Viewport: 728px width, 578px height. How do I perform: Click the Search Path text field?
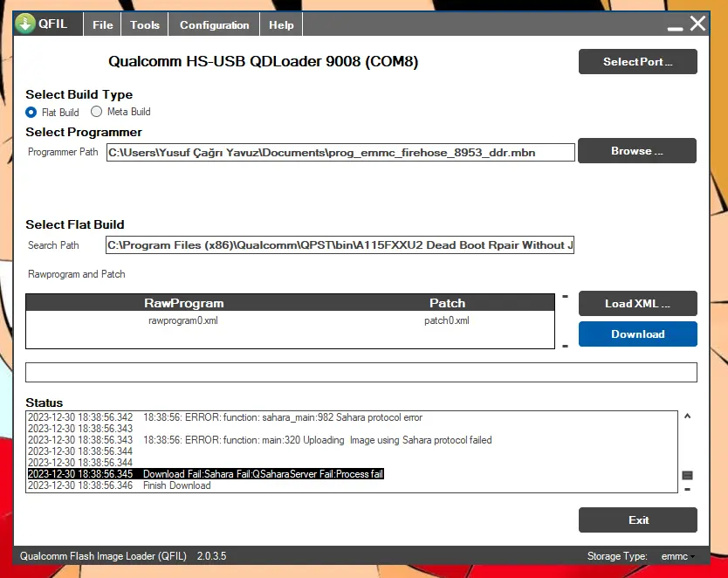(340, 244)
